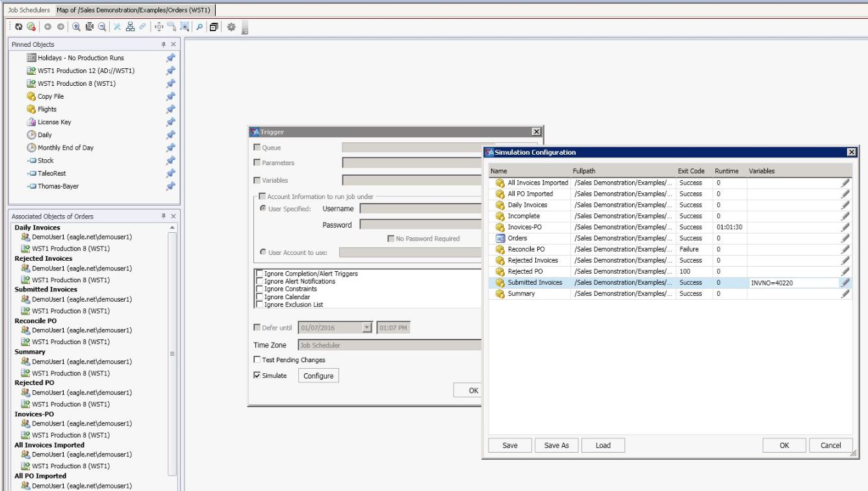Viewport: 868px width, 491px height.
Task: Click the search magnifier toolbar icon
Action: 199,27
